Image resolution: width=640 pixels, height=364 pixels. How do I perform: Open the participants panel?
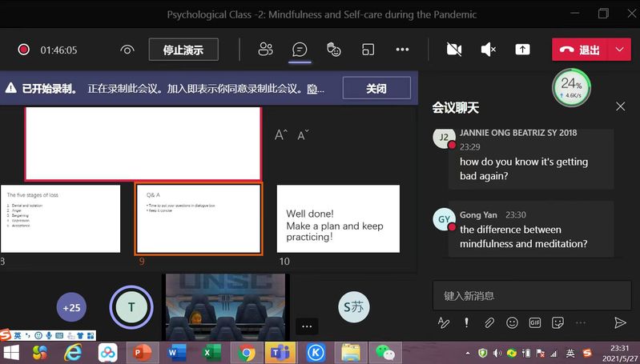click(265, 50)
